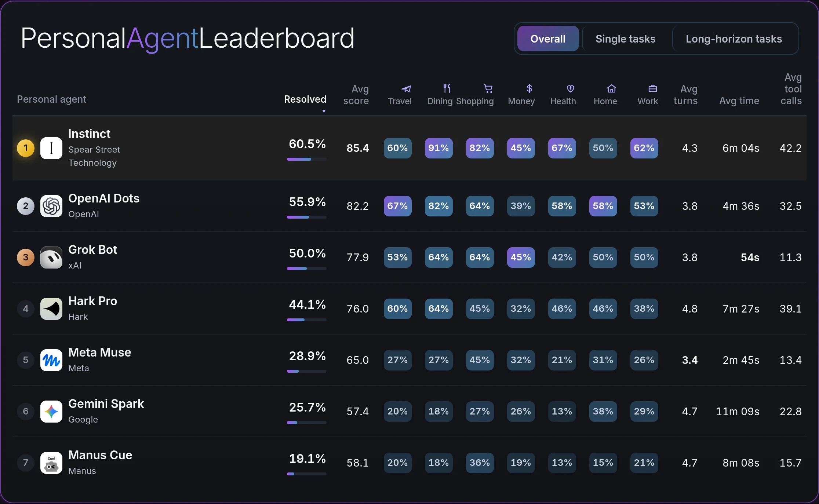This screenshot has width=819, height=504.
Task: Sort by the Avg time column
Action: click(739, 101)
